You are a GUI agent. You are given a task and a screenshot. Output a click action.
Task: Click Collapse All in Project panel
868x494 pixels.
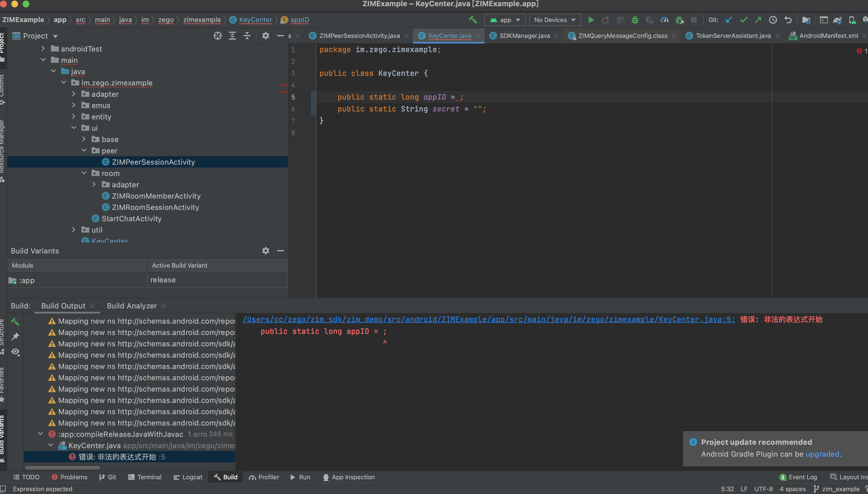tap(247, 36)
